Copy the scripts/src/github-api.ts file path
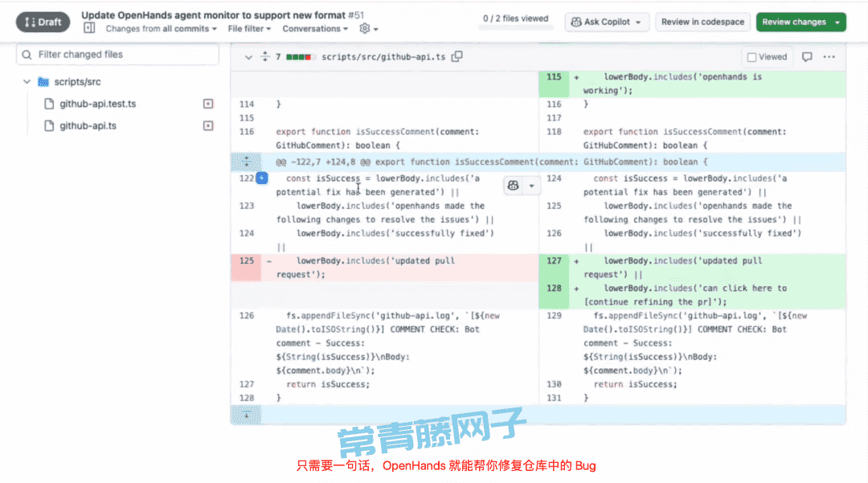 click(x=457, y=56)
